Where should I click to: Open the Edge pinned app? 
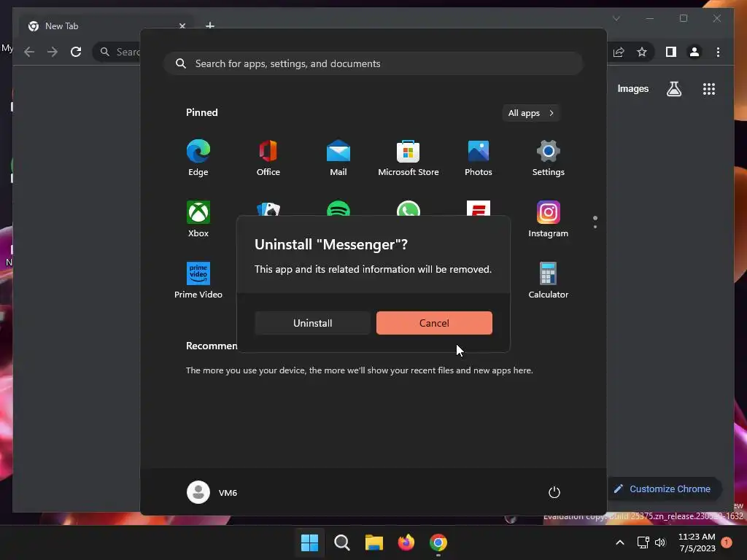pos(198,157)
